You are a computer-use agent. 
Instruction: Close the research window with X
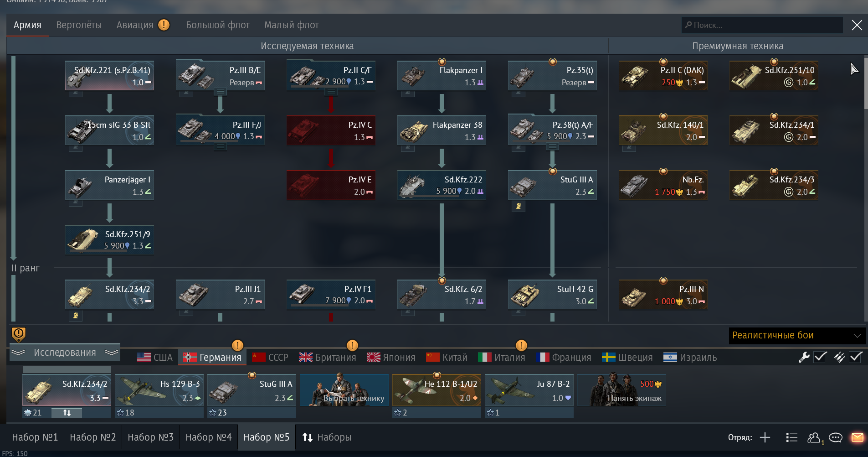pos(857,25)
